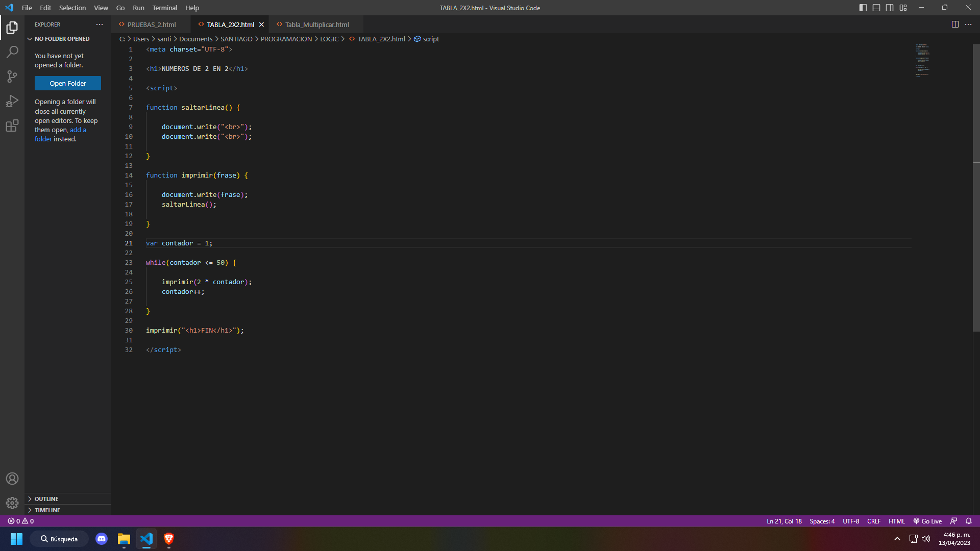Place cursor on 'contador++;' line
Image resolution: width=980 pixels, height=551 pixels.
click(x=183, y=291)
